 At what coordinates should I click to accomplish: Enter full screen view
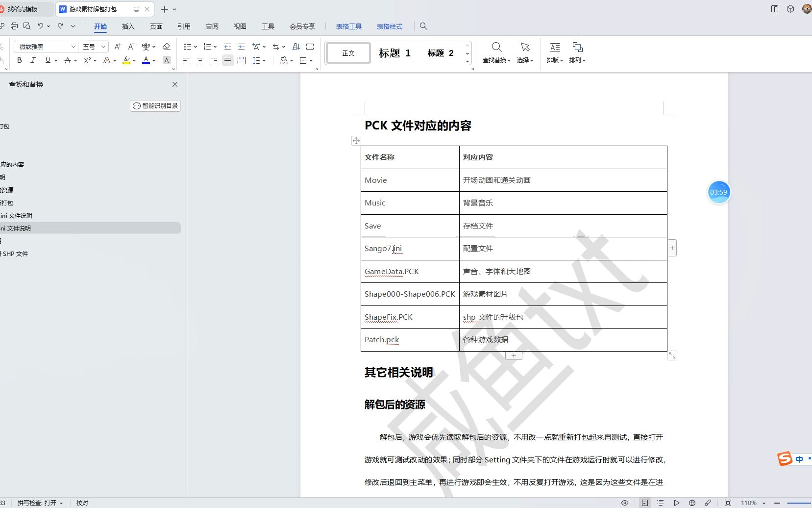[728, 503]
